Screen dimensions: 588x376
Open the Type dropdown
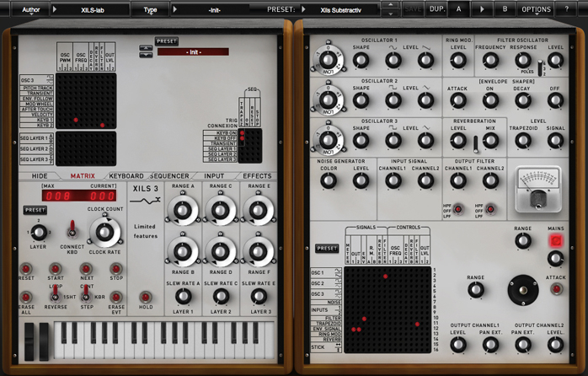coord(151,10)
